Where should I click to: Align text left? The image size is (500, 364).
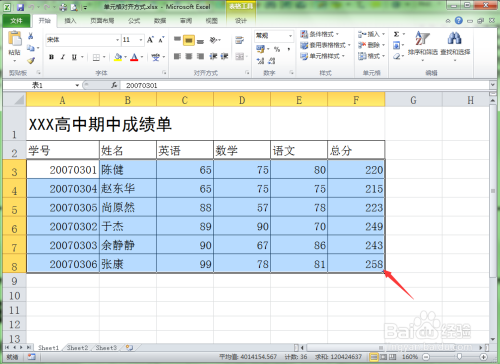coord(177,56)
